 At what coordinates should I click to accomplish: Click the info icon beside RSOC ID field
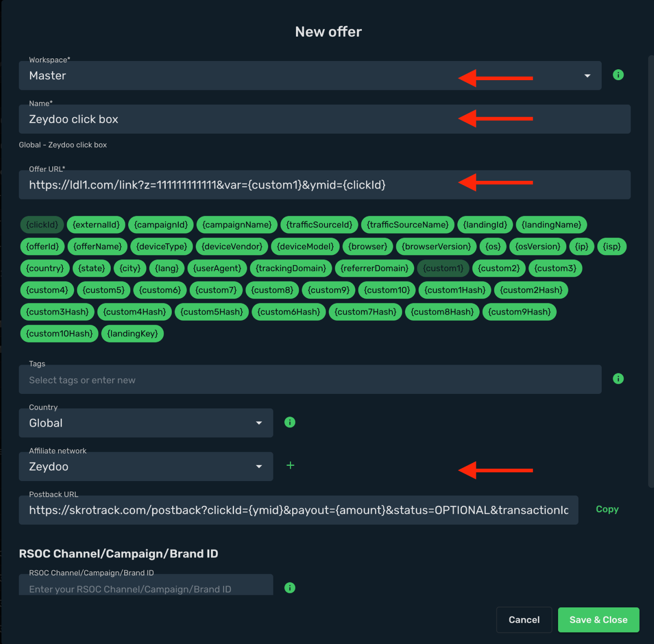pos(290,588)
